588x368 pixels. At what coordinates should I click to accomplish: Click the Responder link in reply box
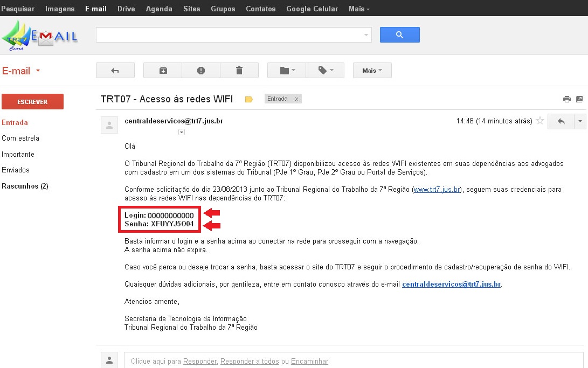pos(200,361)
